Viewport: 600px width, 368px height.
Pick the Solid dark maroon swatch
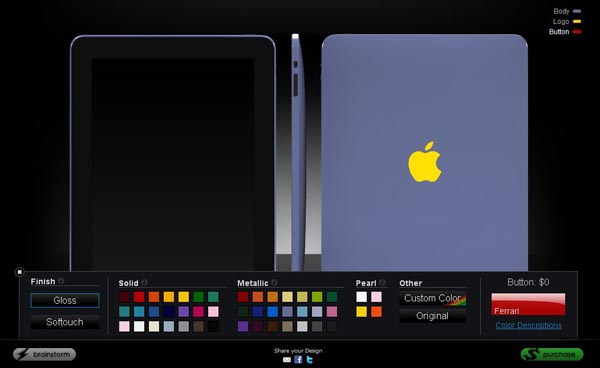[124, 297]
